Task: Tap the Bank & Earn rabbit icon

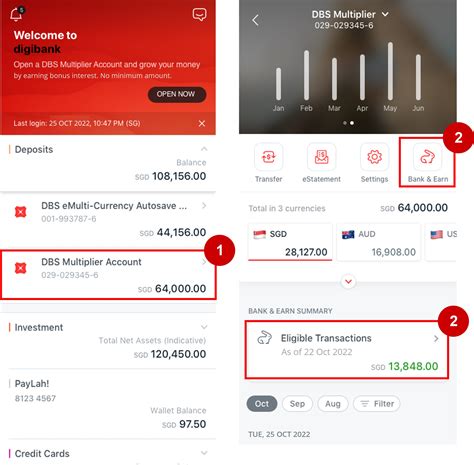Action: (x=427, y=157)
